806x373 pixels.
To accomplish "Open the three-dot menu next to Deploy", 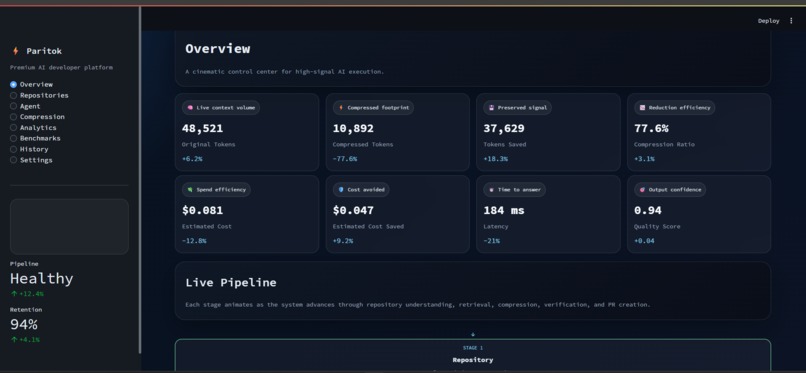I will [791, 21].
